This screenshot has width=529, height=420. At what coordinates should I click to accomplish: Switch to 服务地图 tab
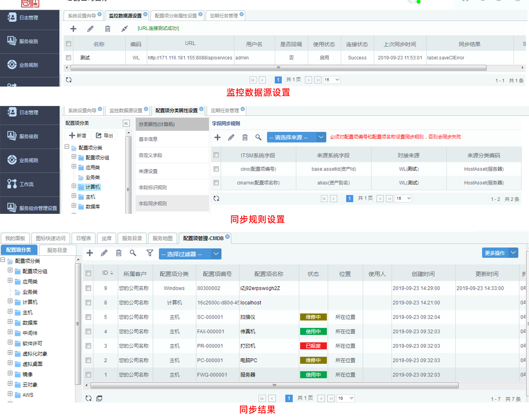163,238
